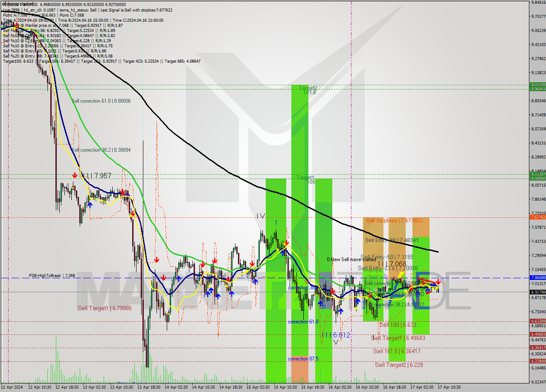Click the 'Target1' label on the green bar

pyautogui.click(x=305, y=177)
